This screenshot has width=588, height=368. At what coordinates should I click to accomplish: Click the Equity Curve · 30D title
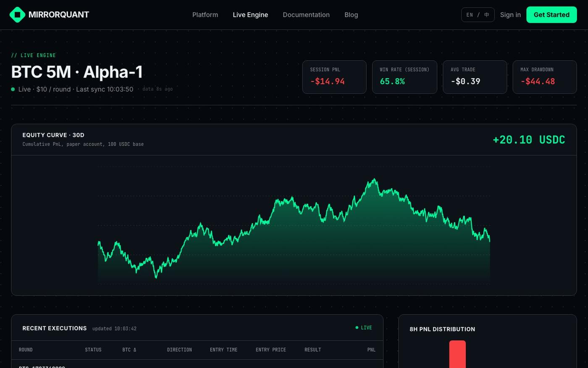(53, 135)
